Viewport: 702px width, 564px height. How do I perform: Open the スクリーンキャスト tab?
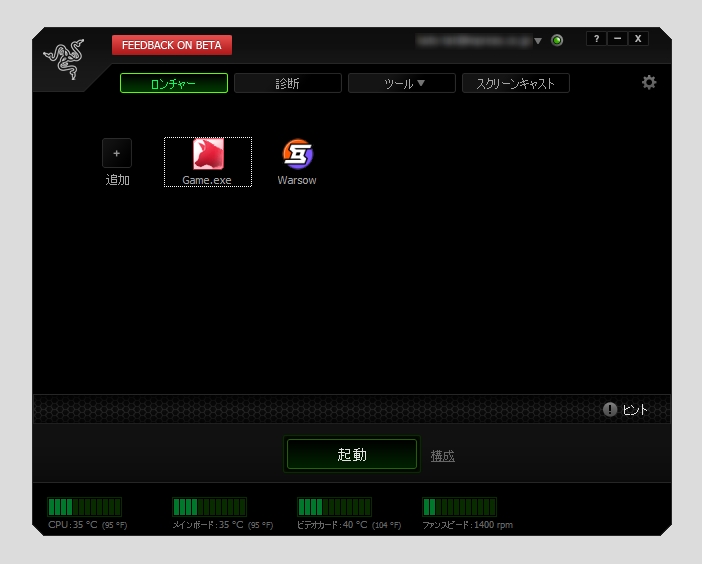515,83
